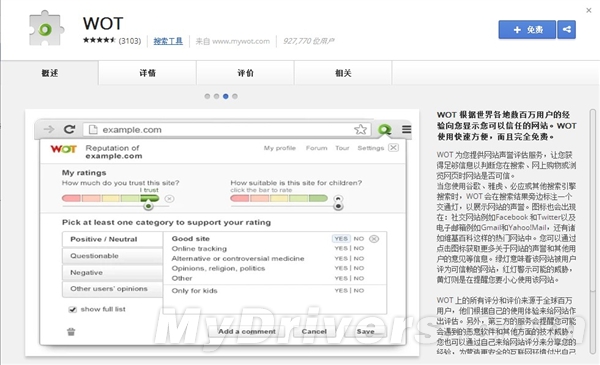Choose YES for Good site
The image size is (600, 365).
341,239
